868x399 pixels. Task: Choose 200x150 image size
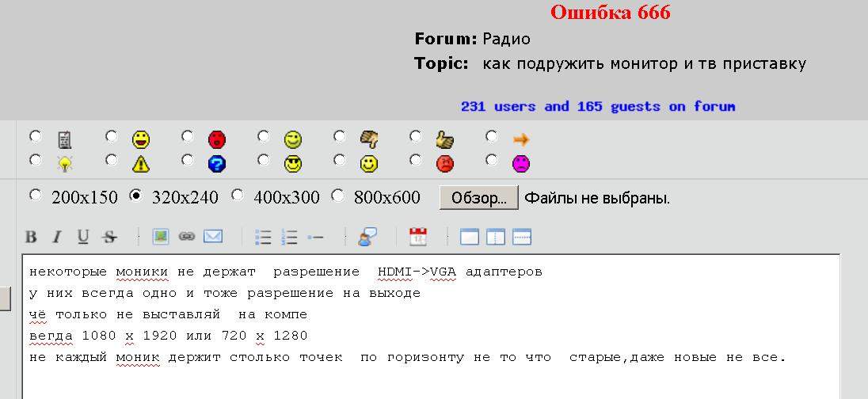pyautogui.click(x=36, y=195)
